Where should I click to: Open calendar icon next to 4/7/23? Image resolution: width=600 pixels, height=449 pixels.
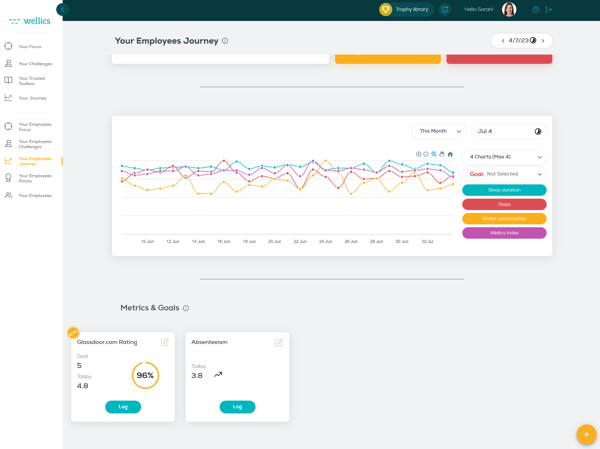point(533,40)
